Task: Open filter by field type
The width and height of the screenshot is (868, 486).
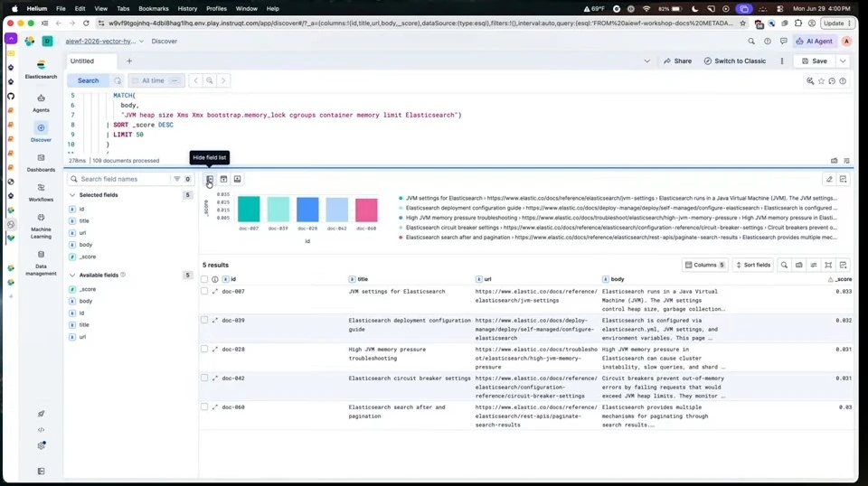Action: point(182,179)
